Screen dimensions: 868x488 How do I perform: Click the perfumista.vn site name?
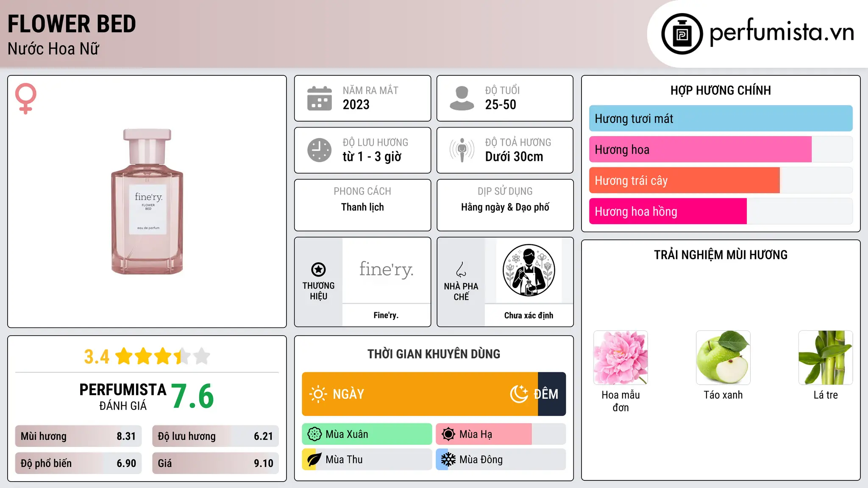point(782,32)
